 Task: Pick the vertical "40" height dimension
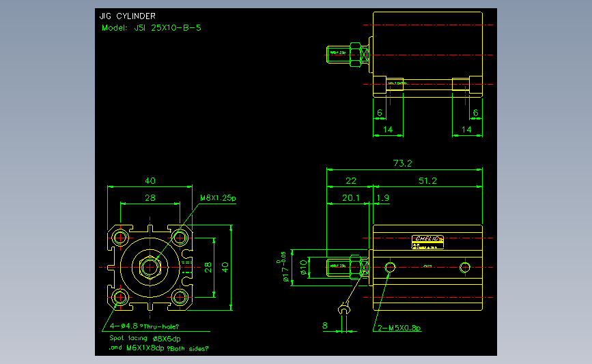click(x=225, y=267)
